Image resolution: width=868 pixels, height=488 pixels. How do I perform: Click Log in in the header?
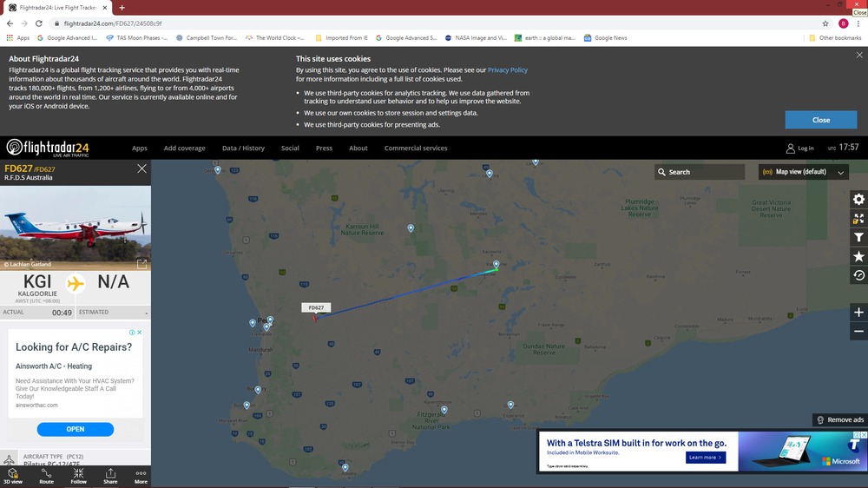(799, 148)
